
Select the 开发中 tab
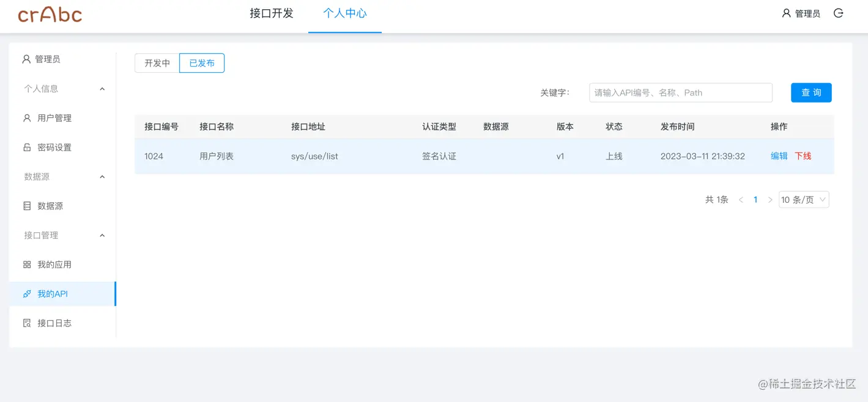[157, 63]
